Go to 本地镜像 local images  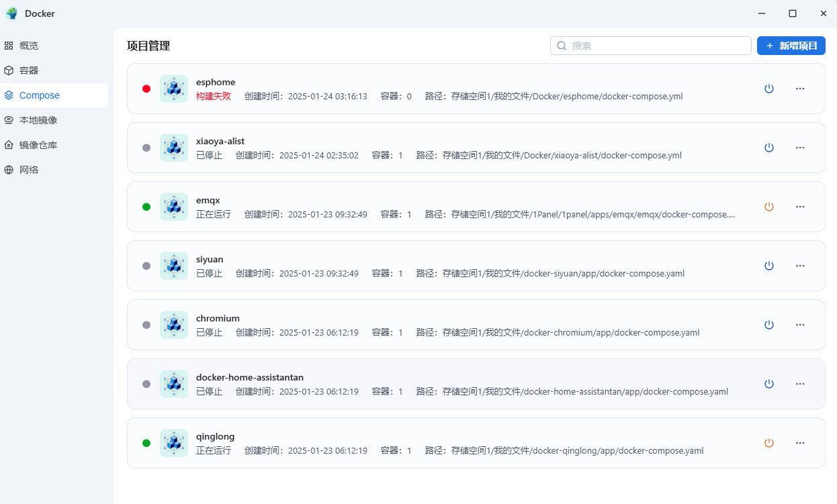(54, 120)
